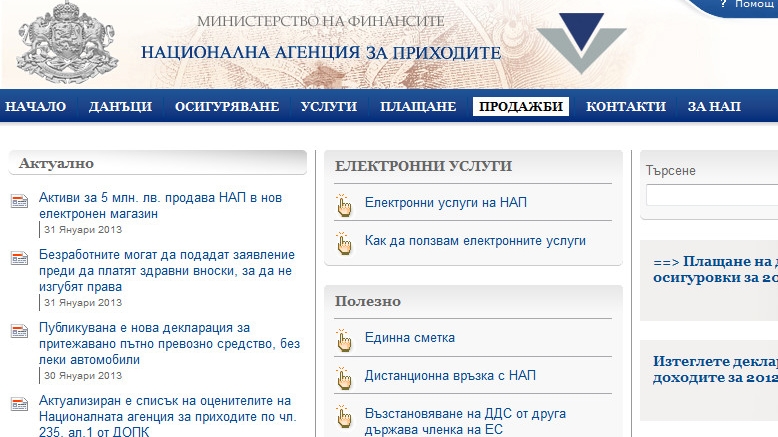
Task: Open news Активи за 5 млн. лв. продава НАП
Action: (x=160, y=205)
